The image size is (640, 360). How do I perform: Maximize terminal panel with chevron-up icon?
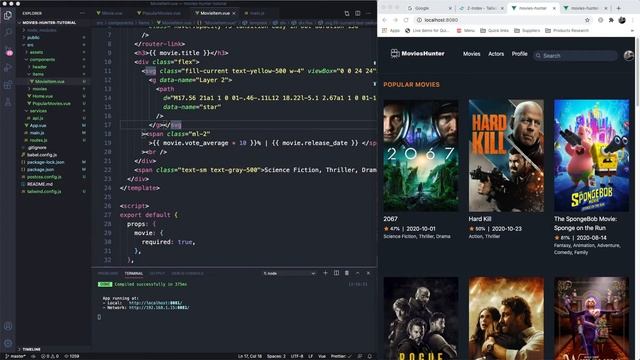(358, 273)
